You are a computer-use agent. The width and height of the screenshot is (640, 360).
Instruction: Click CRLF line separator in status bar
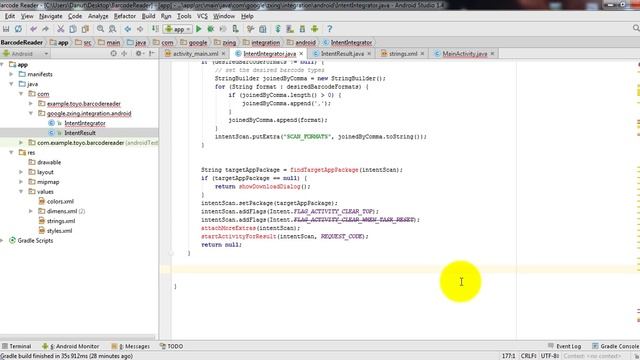(x=528, y=356)
